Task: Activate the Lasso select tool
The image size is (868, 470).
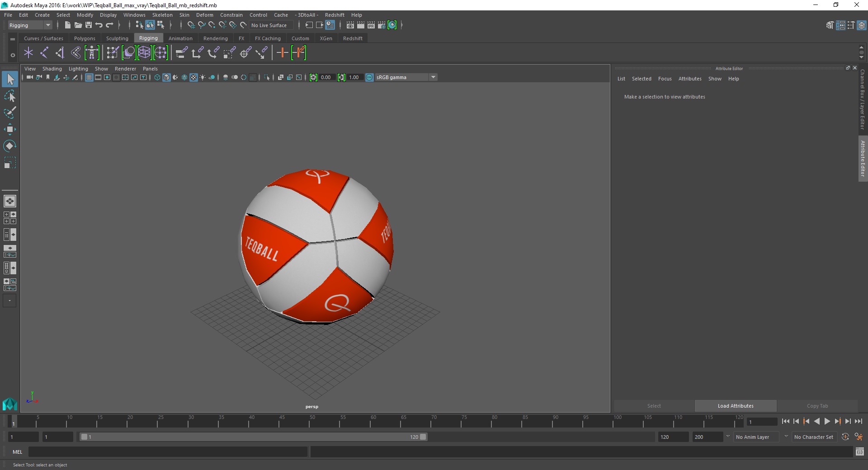Action: click(9, 96)
